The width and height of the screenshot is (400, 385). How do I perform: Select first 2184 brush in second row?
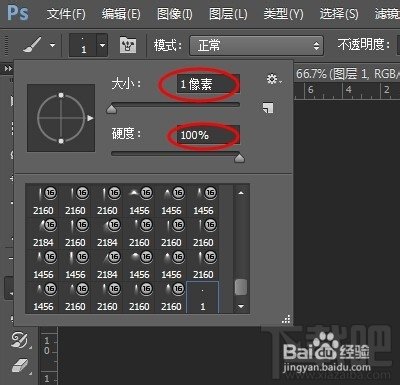tap(43, 233)
